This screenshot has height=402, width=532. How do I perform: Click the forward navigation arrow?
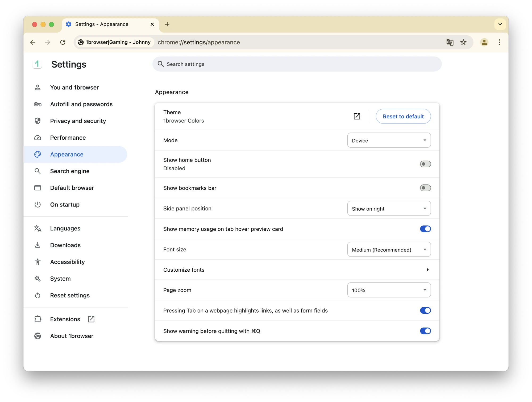coord(48,42)
